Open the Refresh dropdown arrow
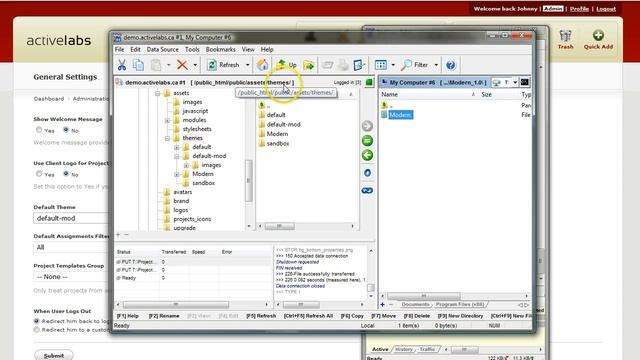 tap(247, 65)
